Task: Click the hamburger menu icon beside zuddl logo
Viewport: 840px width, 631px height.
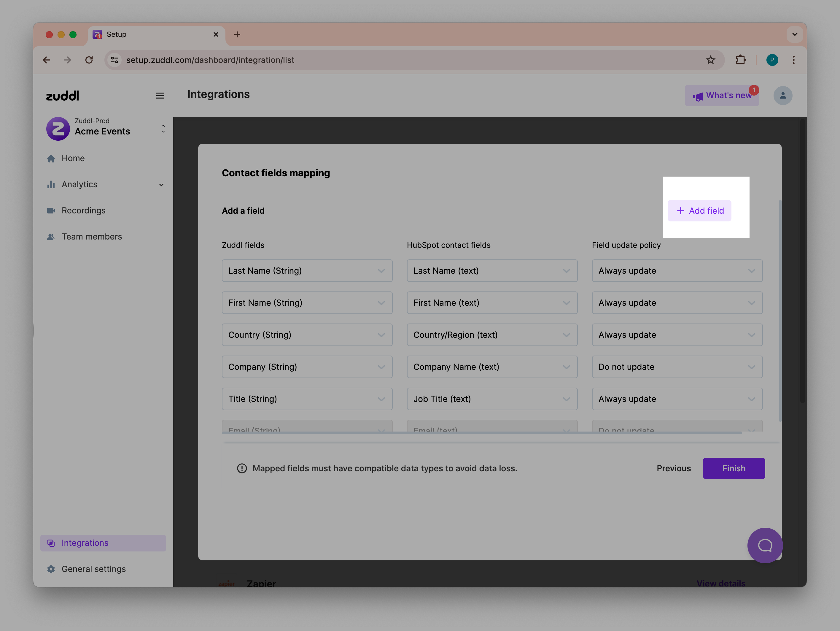Action: point(160,96)
